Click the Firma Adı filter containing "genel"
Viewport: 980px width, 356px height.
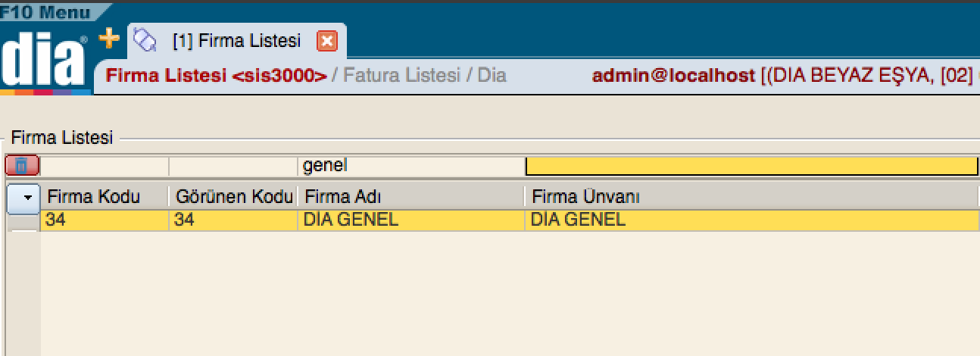[x=411, y=165]
